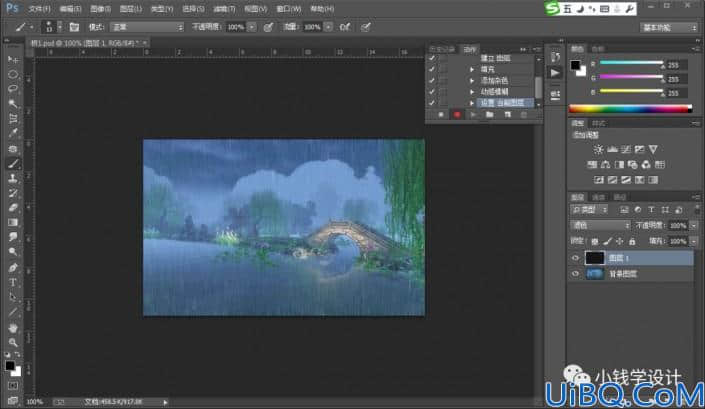The height and width of the screenshot is (409, 705).
Task: Add a Hue/Saturation adjustment
Action: (x=592, y=164)
